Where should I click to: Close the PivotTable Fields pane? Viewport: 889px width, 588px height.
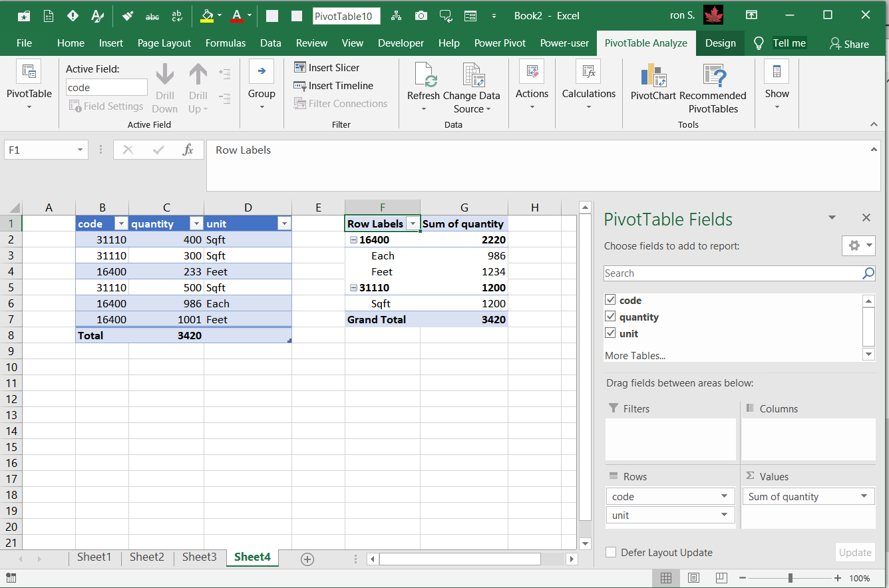click(866, 218)
